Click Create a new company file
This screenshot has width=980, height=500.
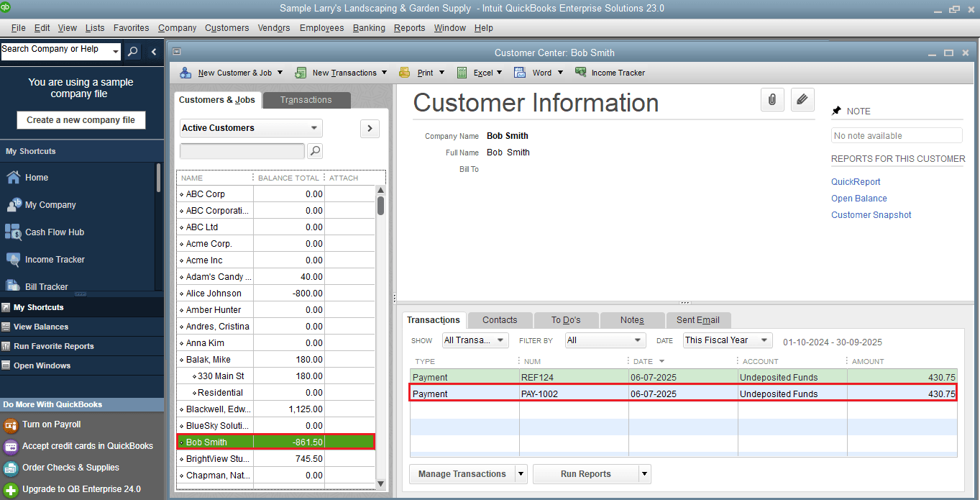81,119
